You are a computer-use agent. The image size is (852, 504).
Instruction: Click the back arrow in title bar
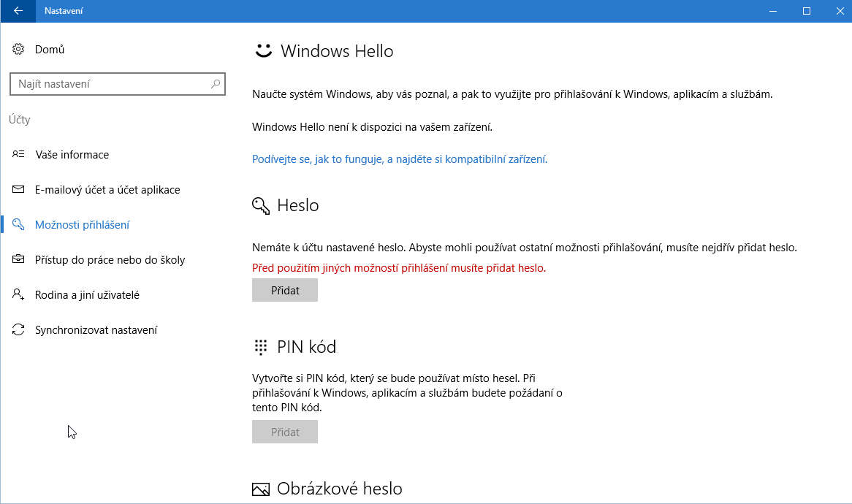pos(18,11)
